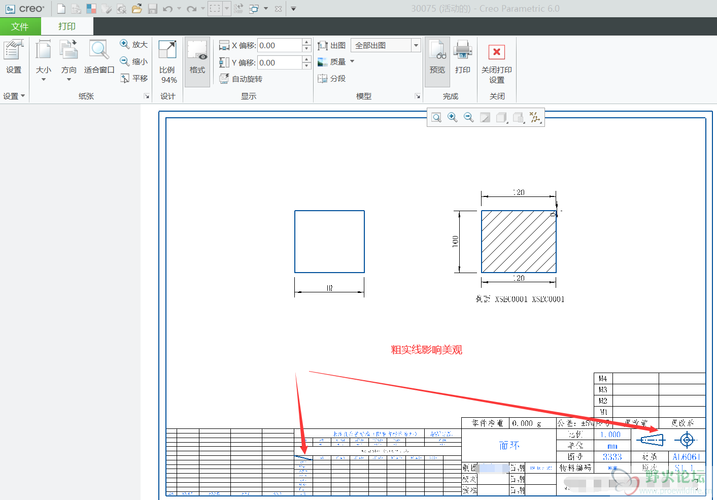Click the Save disk icon in quick access toolbar

click(x=152, y=9)
